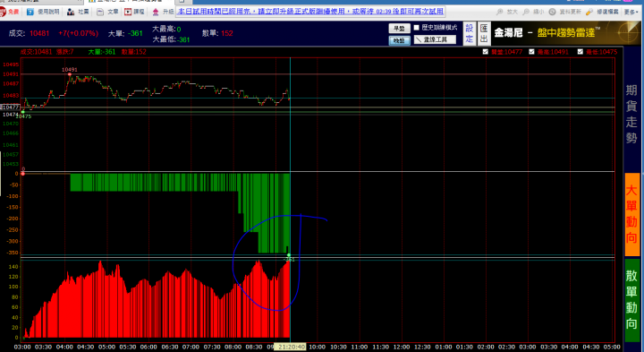Click the trial-expired upgrade notice link

click(x=311, y=12)
